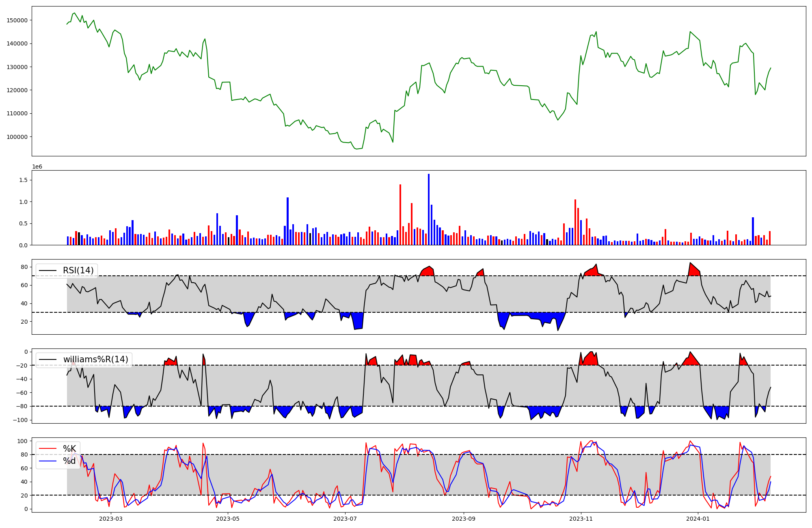Click the 1.5 volume axis tick label
The width and height of the screenshot is (812, 528).
click(x=23, y=180)
